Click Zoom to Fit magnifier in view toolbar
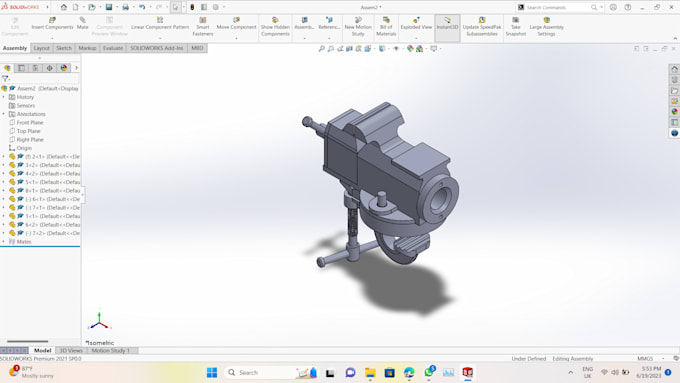The height and width of the screenshot is (383, 680). pos(321,49)
